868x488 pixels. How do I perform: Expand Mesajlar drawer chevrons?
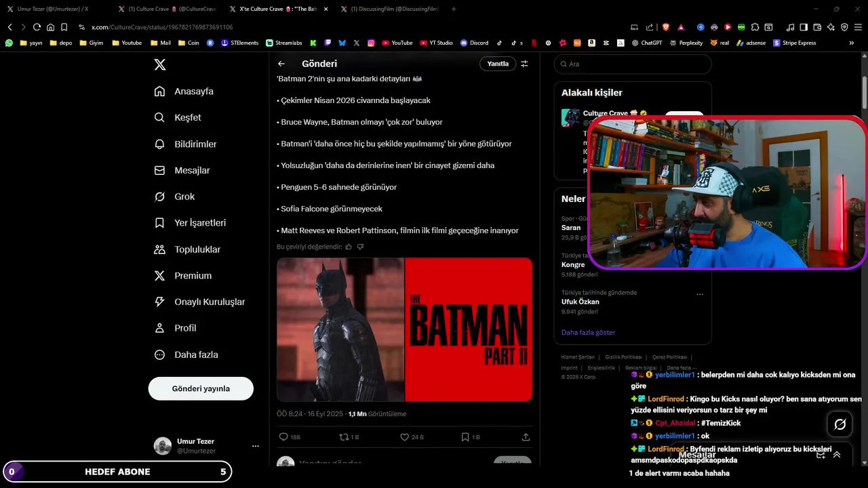[837, 455]
